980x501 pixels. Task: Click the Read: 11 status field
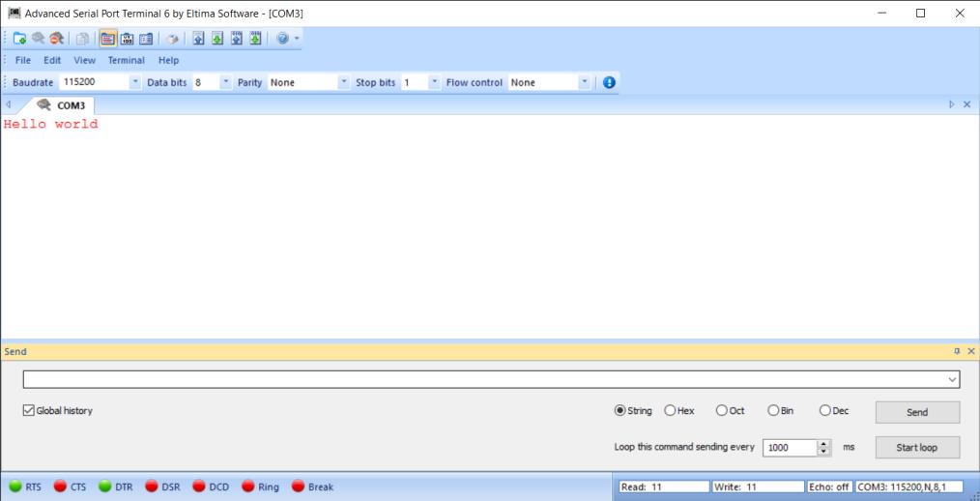(x=664, y=486)
